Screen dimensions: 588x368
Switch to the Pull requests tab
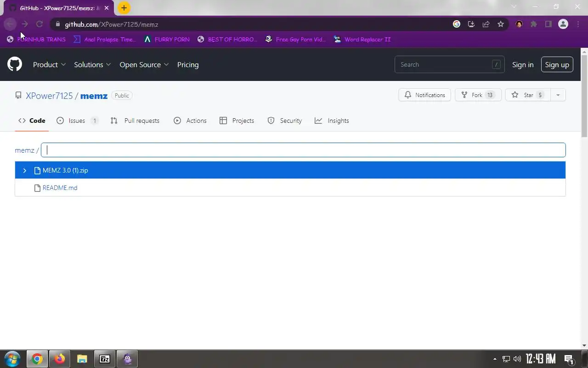pyautogui.click(x=135, y=121)
